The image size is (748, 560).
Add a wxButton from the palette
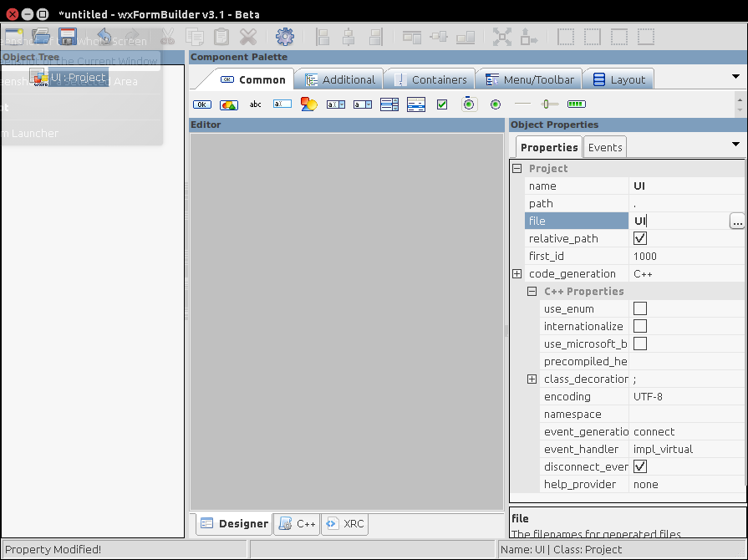point(202,104)
